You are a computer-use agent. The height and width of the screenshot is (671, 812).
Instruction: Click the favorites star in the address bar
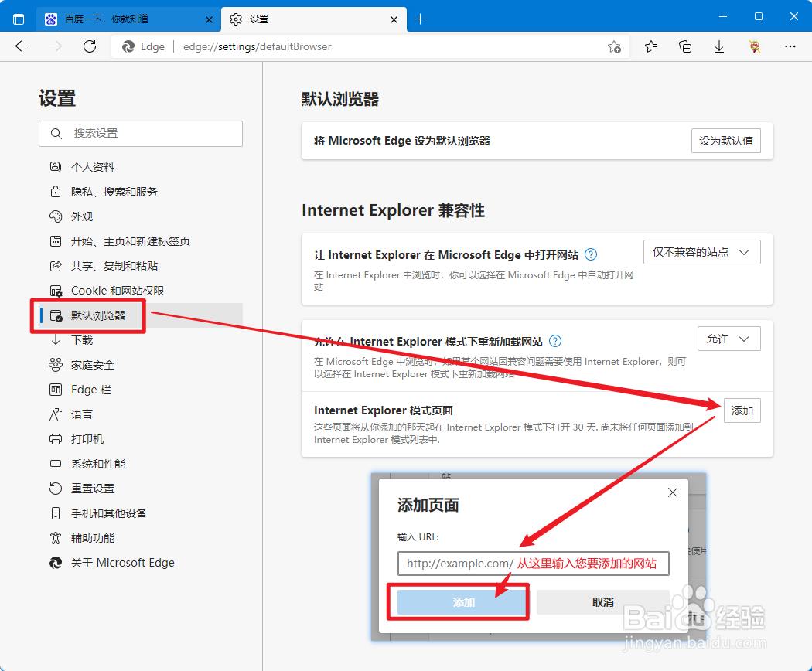tap(614, 46)
